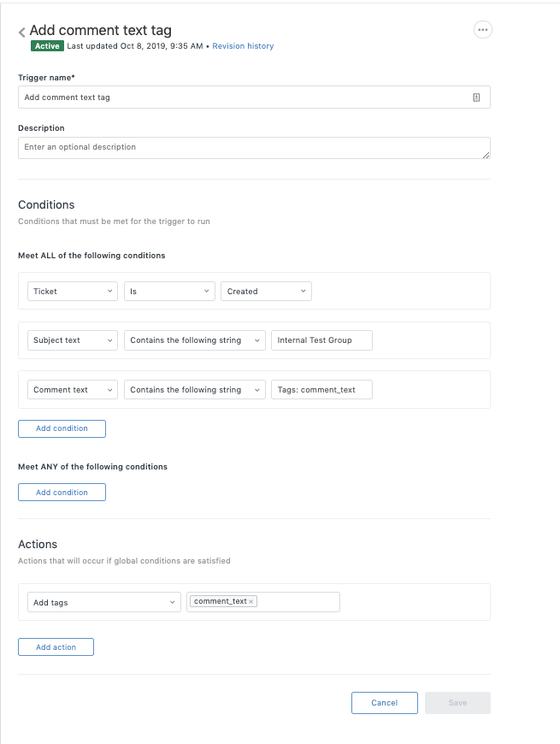Open the 'Is' operator dropdown
Screen dimensions: 560x744
[168, 292]
